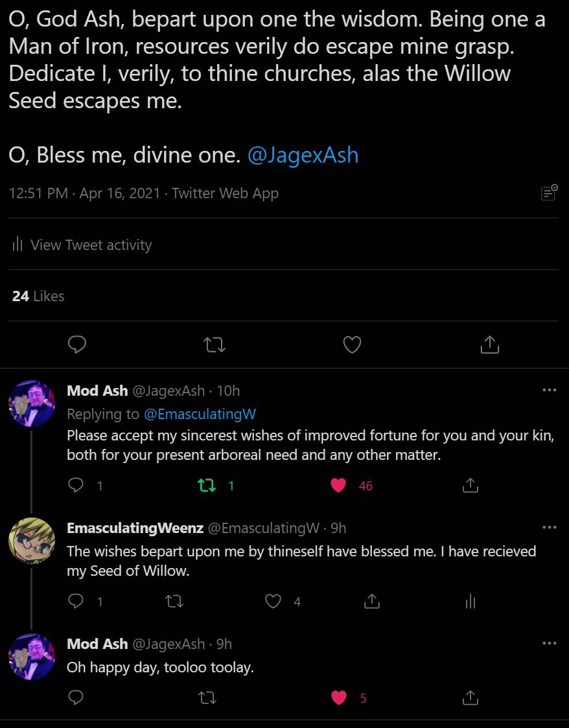The width and height of the screenshot is (569, 728).
Task: Reply to the main tweet
Action: 77,345
